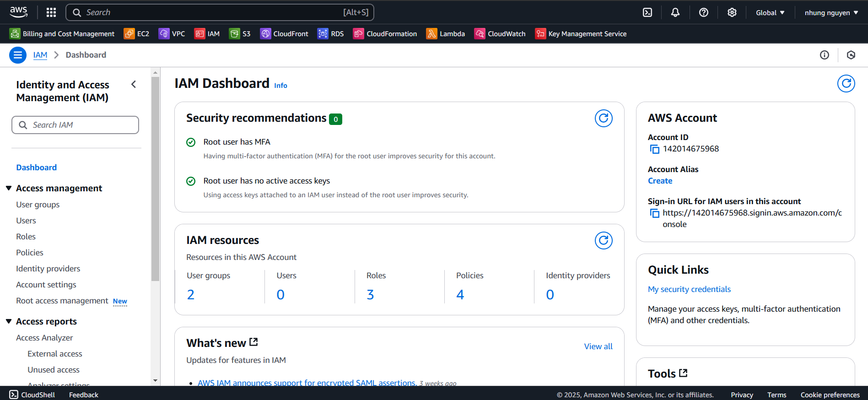This screenshot has height=400, width=868.
Task: Open the help question mark icon
Action: point(704,12)
